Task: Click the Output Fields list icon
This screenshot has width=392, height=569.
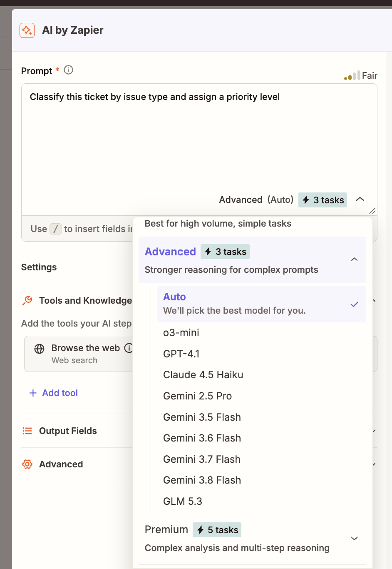Action: (27, 431)
